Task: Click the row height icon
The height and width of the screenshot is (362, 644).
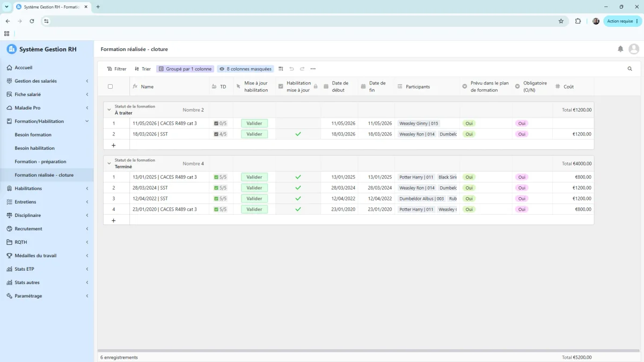Action: pyautogui.click(x=281, y=69)
